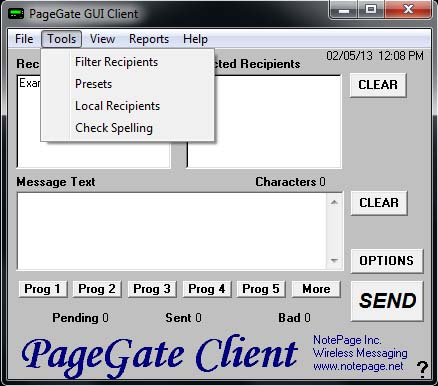The image size is (438, 386).
Task: Open the Help menu
Action: pyautogui.click(x=195, y=39)
